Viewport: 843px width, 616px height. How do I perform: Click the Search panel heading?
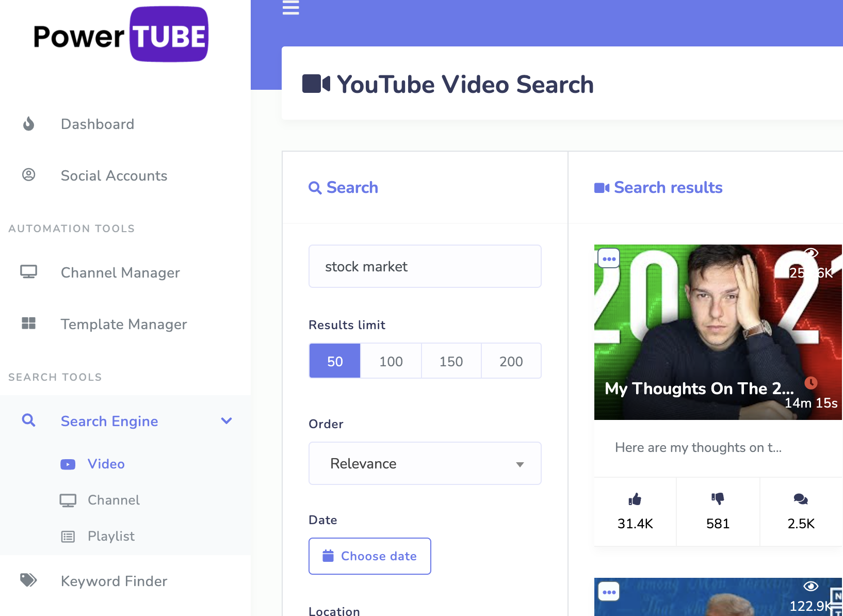[x=344, y=187]
